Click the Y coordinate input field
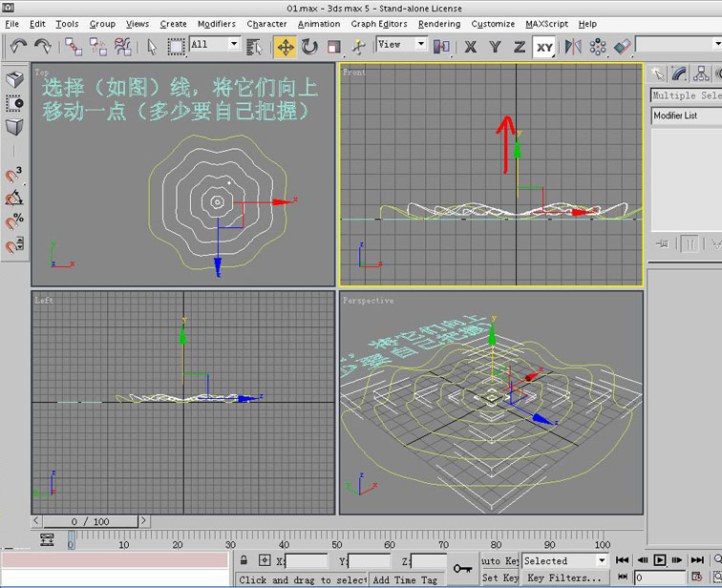722x588 pixels. (370, 561)
